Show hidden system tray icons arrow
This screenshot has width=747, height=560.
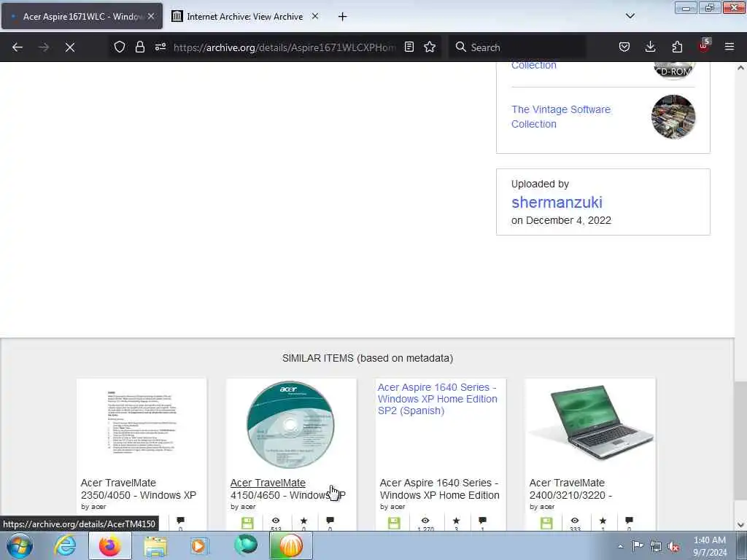(x=620, y=546)
